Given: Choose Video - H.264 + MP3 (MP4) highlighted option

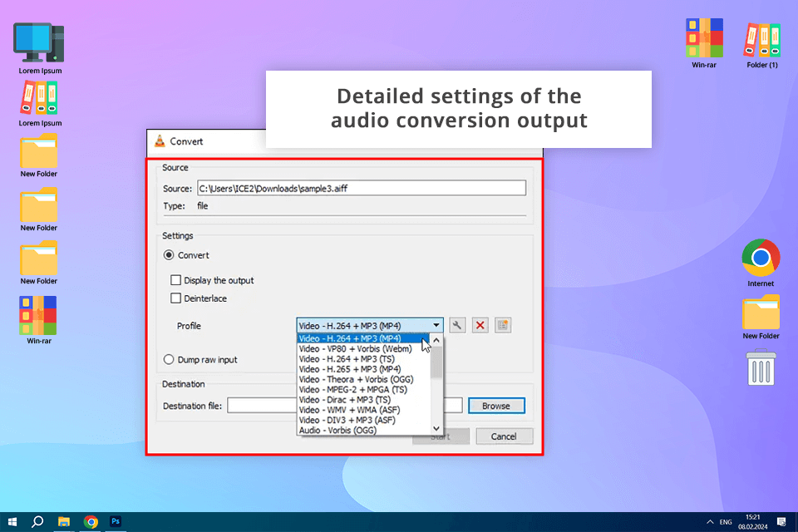Looking at the screenshot, I should click(x=364, y=338).
